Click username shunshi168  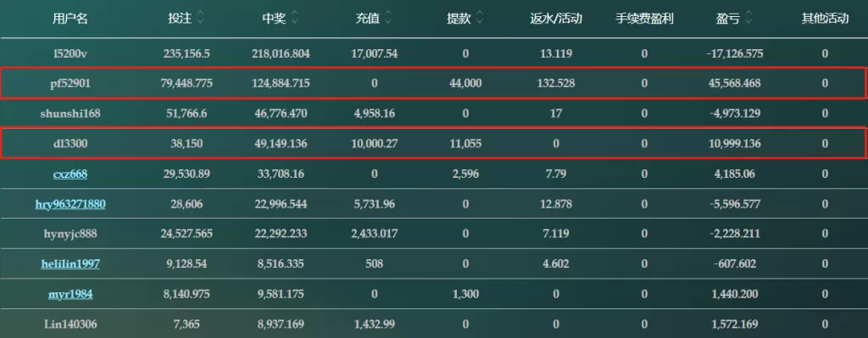click(x=70, y=114)
